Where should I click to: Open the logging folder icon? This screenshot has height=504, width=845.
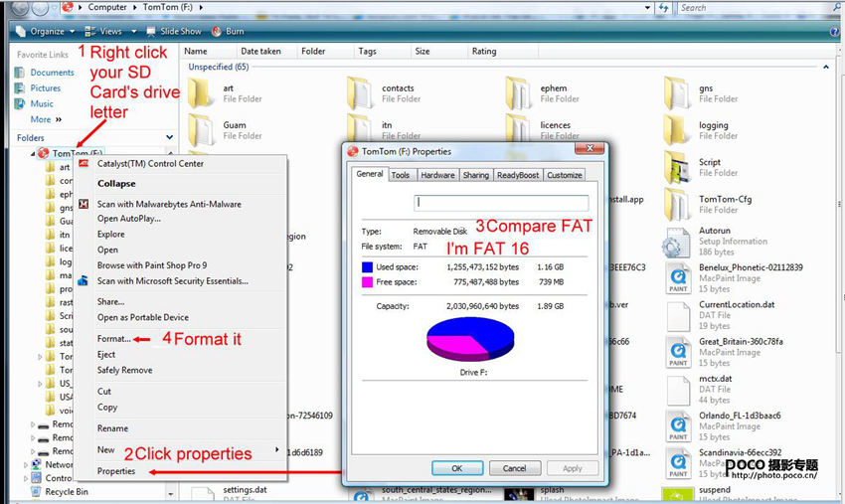[677, 130]
